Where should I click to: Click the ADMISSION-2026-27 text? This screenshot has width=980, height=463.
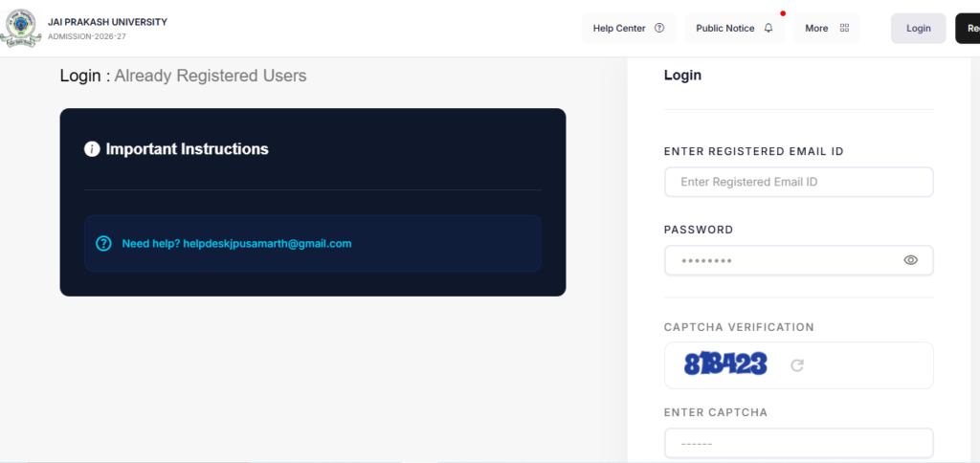pyautogui.click(x=87, y=36)
